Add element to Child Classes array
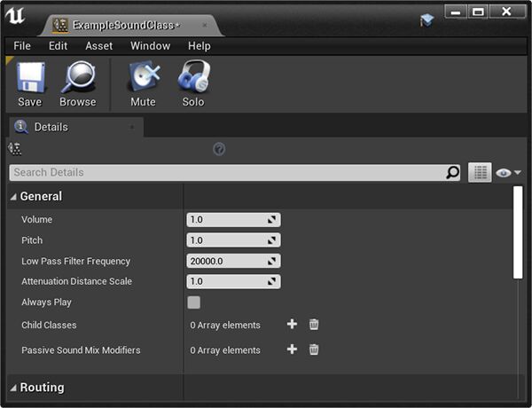The width and height of the screenshot is (532, 408). point(292,324)
